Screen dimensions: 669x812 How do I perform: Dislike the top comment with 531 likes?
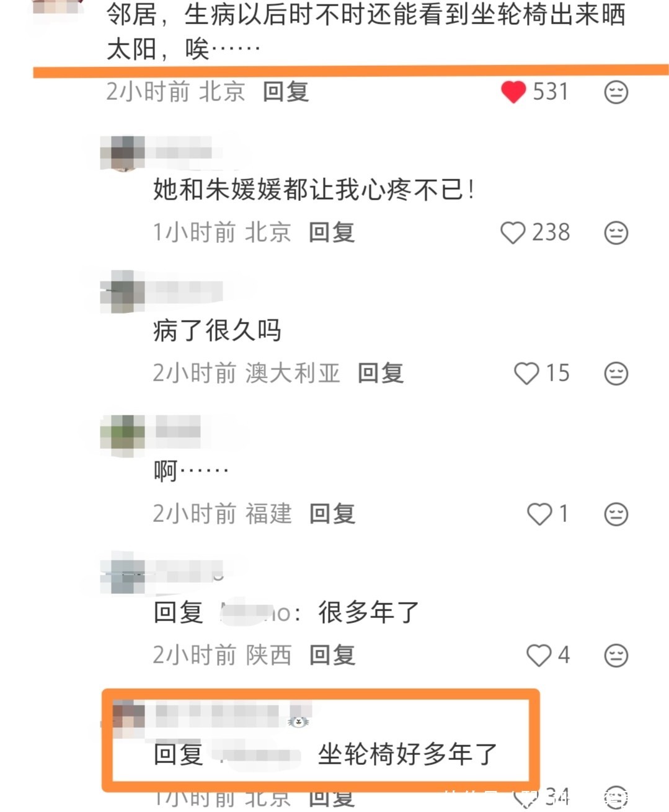pyautogui.click(x=616, y=92)
